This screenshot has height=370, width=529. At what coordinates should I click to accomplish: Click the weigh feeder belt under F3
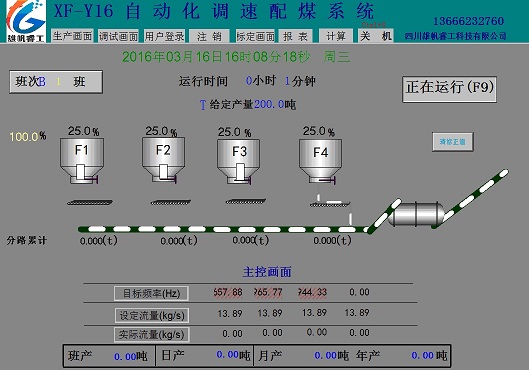246,201
